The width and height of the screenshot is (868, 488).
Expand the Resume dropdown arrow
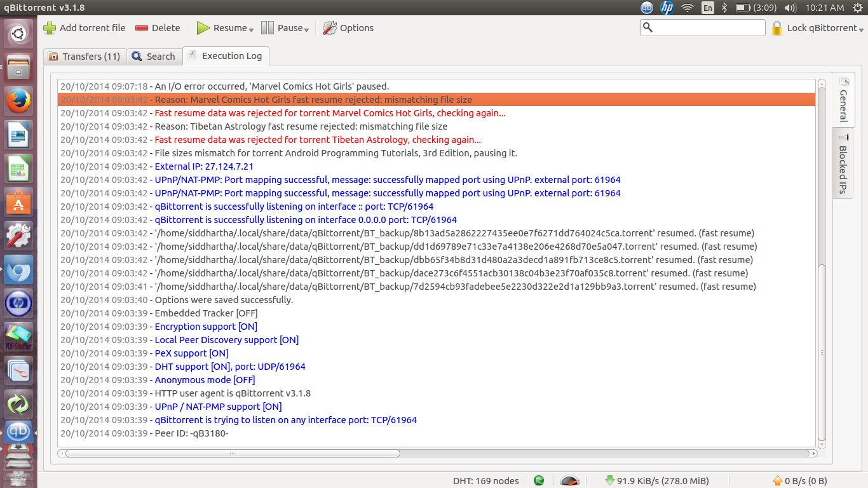click(x=251, y=29)
